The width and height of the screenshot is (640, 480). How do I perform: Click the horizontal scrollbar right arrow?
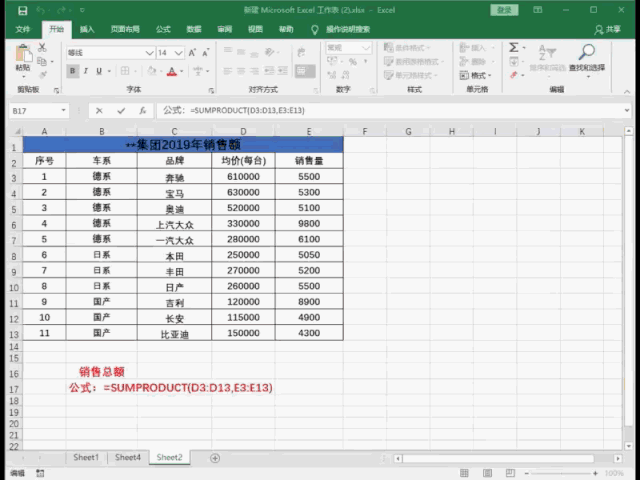click(618, 458)
